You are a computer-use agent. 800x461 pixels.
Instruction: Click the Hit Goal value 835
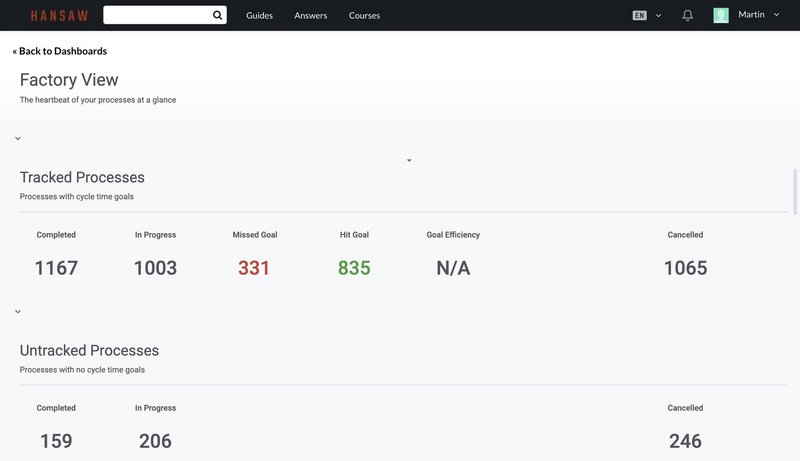tap(354, 268)
